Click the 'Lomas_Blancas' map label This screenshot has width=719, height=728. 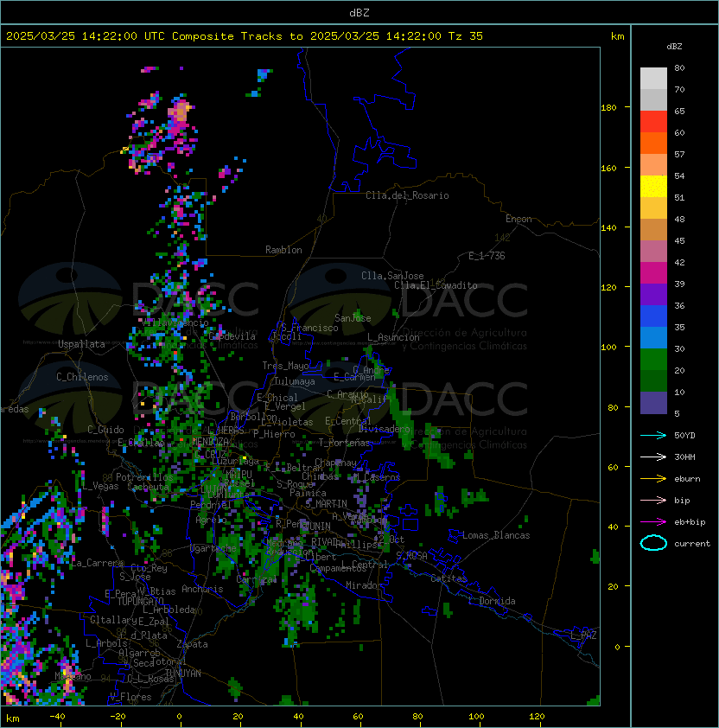coord(496,535)
